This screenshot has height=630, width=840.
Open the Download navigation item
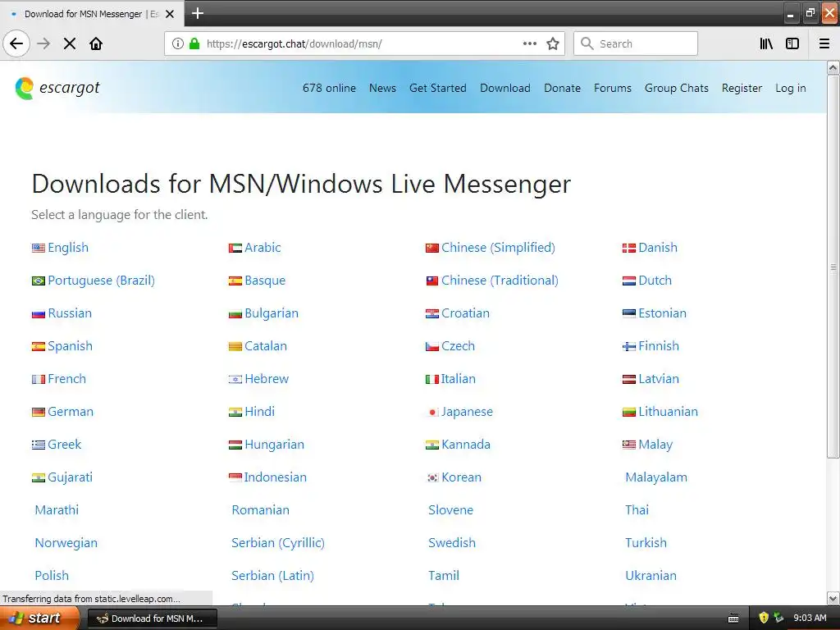(505, 88)
